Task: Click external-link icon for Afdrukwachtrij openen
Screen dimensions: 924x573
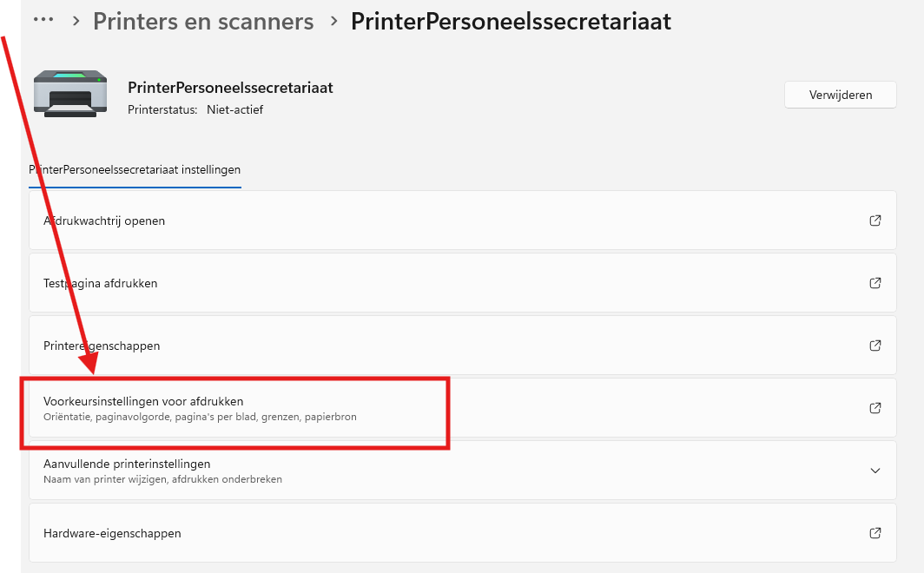Action: tap(875, 221)
